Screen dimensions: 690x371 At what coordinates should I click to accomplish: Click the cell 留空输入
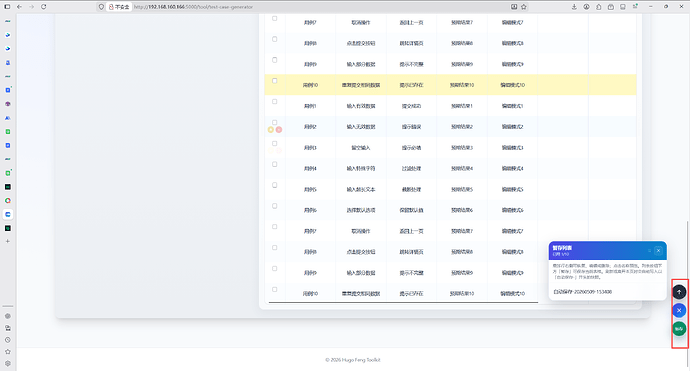(361, 148)
